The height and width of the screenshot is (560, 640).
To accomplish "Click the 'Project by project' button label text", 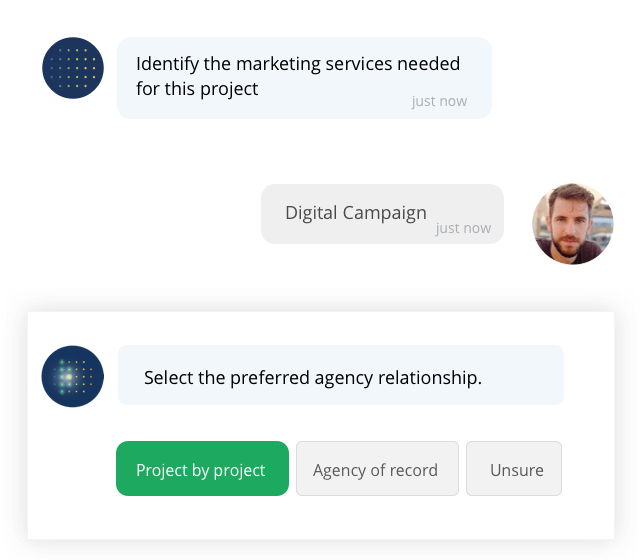I will pyautogui.click(x=201, y=470).
